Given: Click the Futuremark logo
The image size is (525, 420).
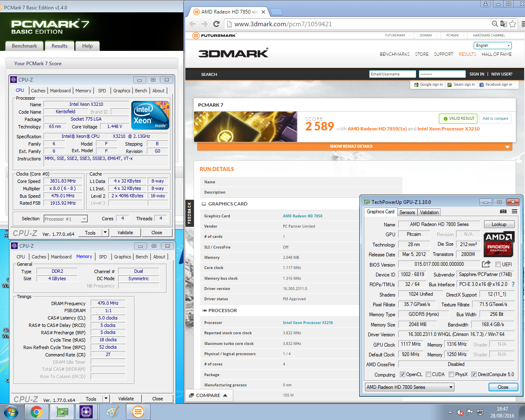Looking at the screenshot, I should [x=215, y=35].
